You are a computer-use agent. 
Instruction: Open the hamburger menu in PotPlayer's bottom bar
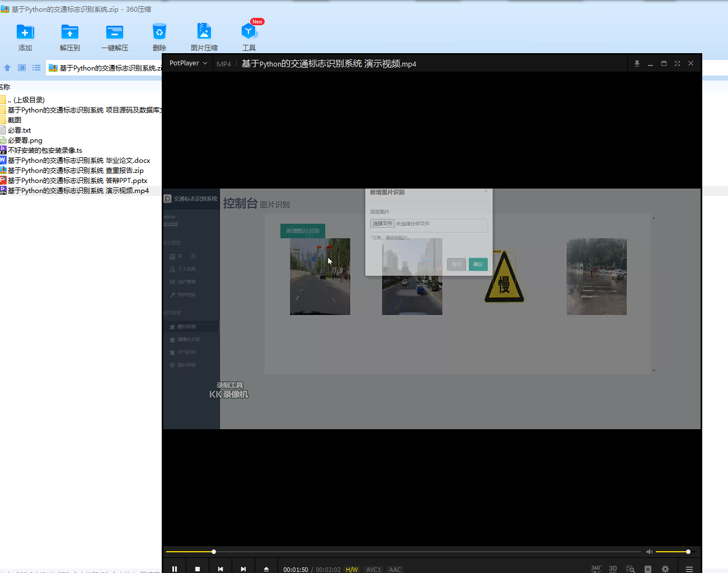(x=689, y=569)
